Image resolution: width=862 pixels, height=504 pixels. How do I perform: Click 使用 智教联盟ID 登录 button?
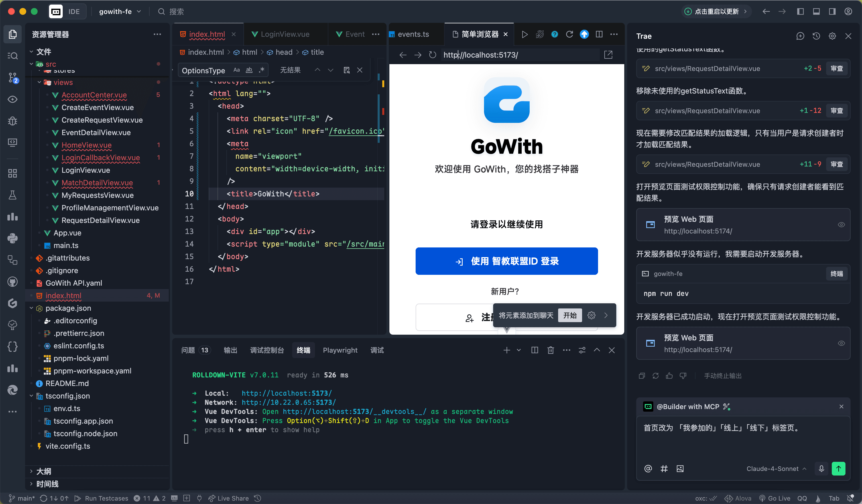[x=507, y=261]
